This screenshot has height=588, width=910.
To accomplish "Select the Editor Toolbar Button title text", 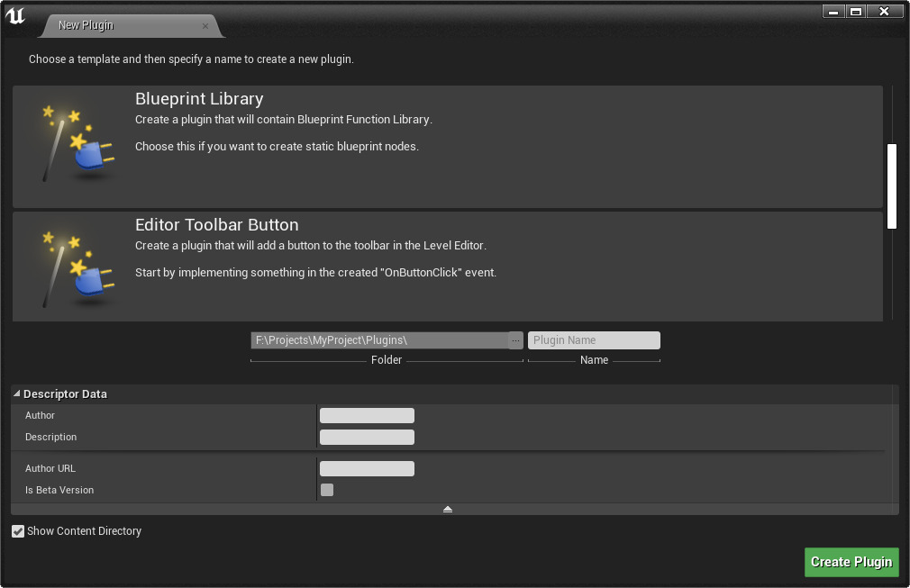I will [217, 225].
